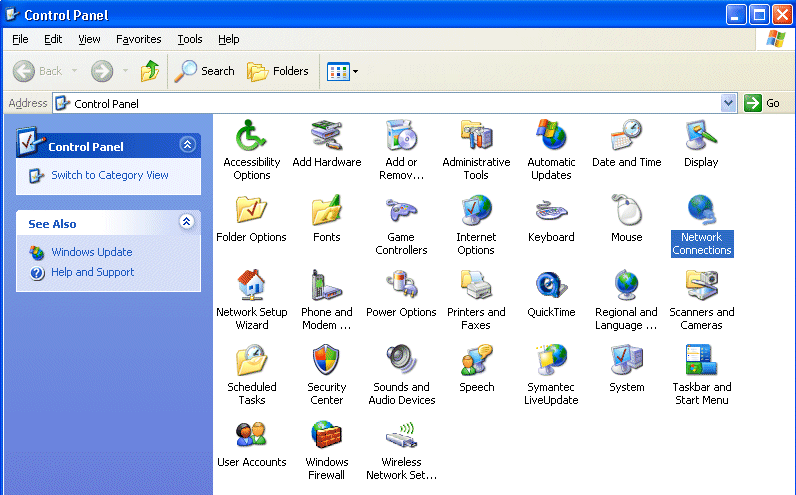Expand the Forward history dropdown arrow
This screenshot has width=796, height=495.
click(125, 71)
